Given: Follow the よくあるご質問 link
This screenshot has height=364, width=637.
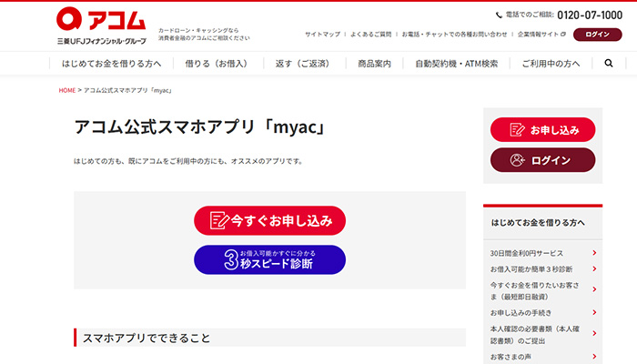Looking at the screenshot, I should coord(371,35).
